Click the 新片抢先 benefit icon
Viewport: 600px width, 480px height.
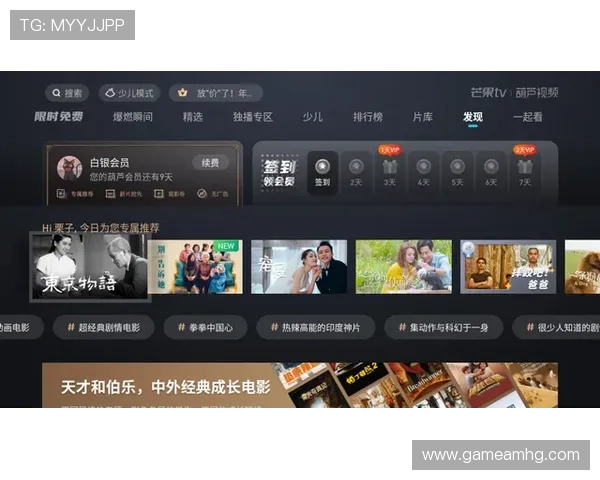(x=110, y=194)
